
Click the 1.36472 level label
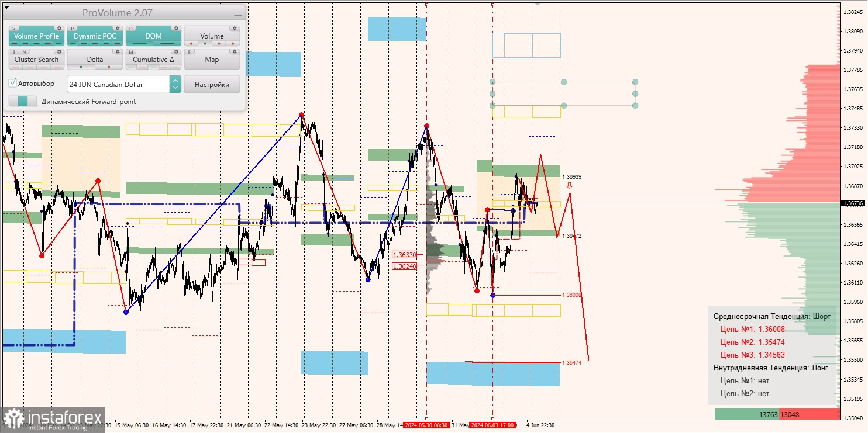(x=571, y=235)
